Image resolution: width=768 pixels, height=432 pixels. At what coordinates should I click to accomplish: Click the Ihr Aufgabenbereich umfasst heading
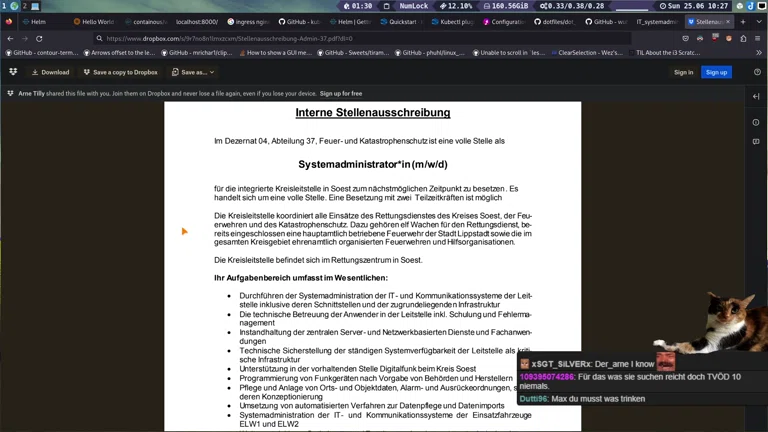301,278
